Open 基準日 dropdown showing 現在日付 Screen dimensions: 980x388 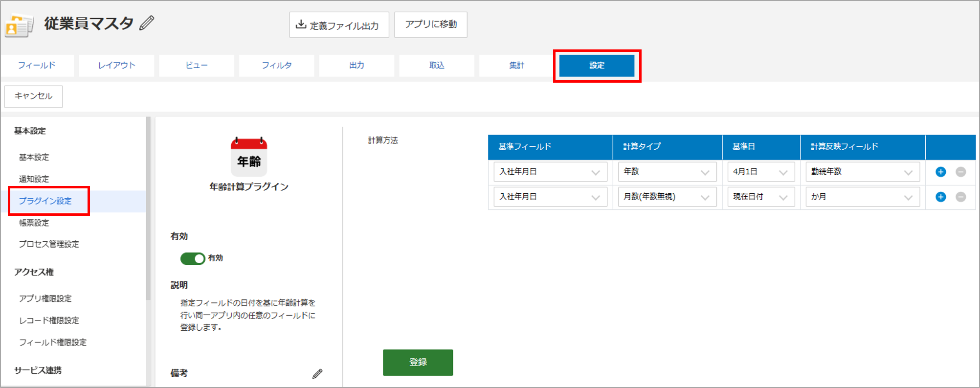coord(761,197)
